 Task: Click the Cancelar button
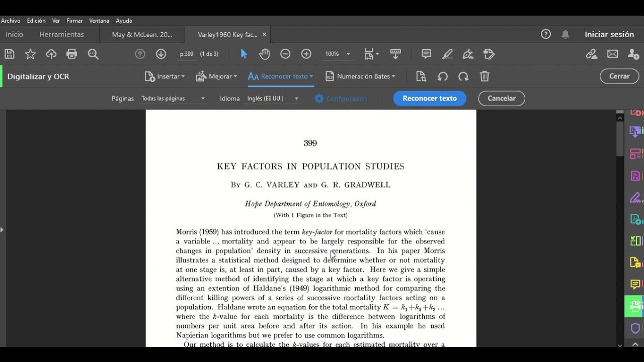(502, 99)
